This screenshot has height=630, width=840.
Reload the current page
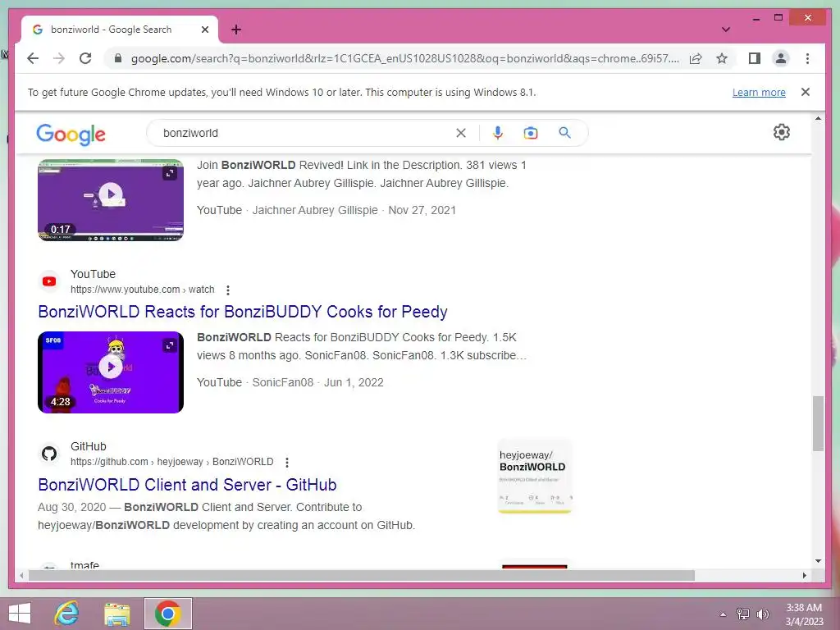[x=85, y=58]
